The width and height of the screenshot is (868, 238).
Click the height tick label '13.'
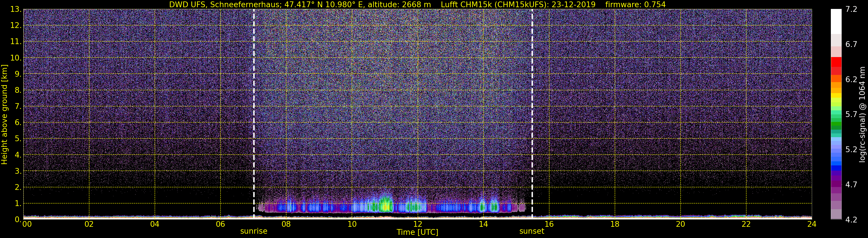coord(16,10)
